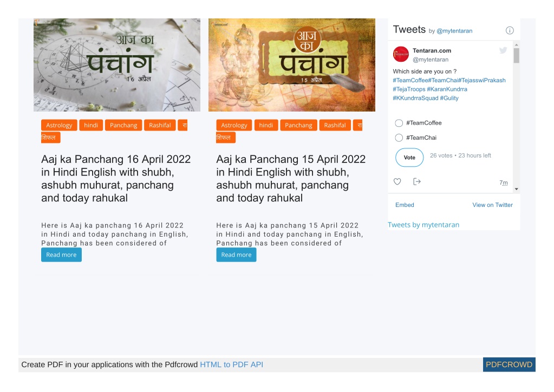Open View on Twitter link
The image size is (554, 392).
point(492,205)
